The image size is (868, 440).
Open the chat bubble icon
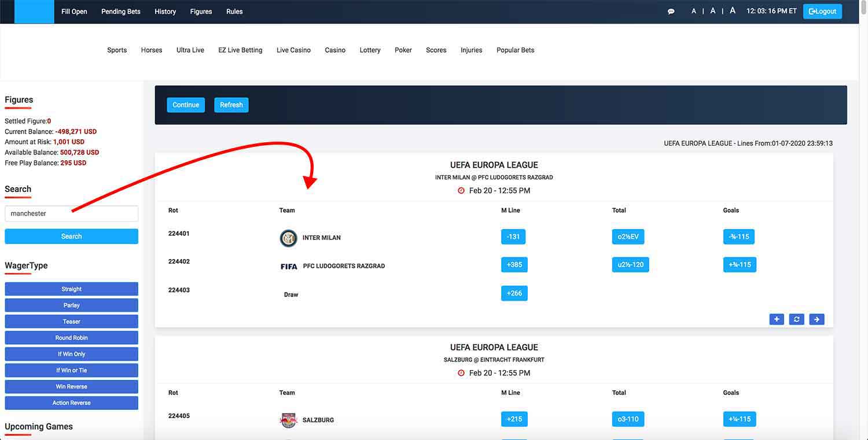coord(671,12)
